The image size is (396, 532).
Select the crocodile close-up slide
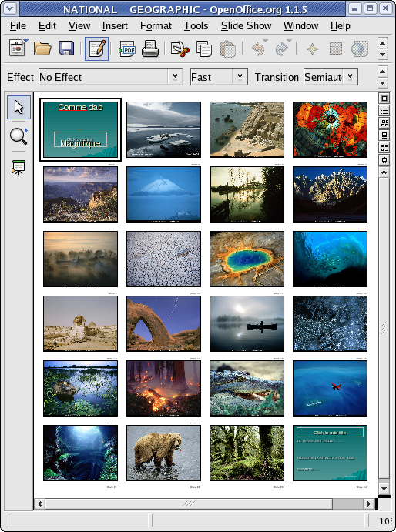coord(247,389)
